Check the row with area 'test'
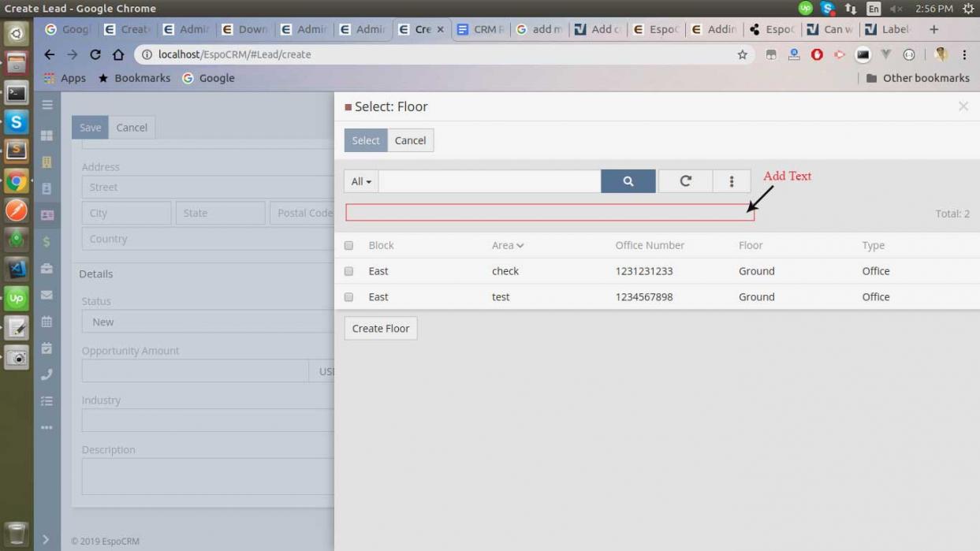The height and width of the screenshot is (551, 980). pos(348,297)
